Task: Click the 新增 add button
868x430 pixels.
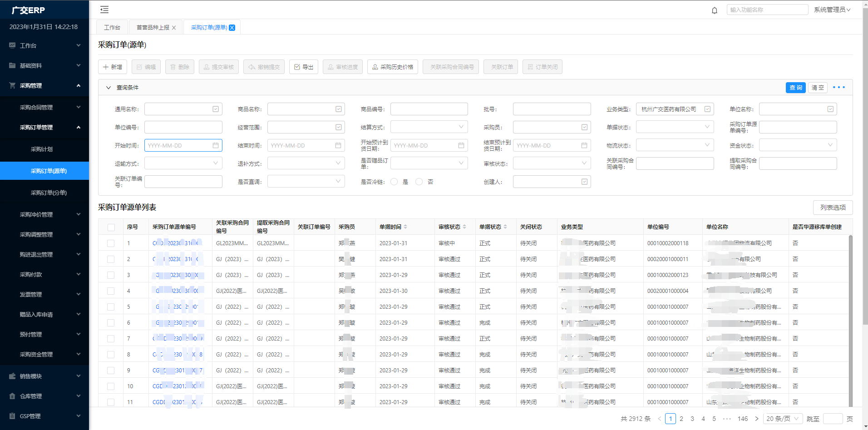Action: pyautogui.click(x=113, y=67)
